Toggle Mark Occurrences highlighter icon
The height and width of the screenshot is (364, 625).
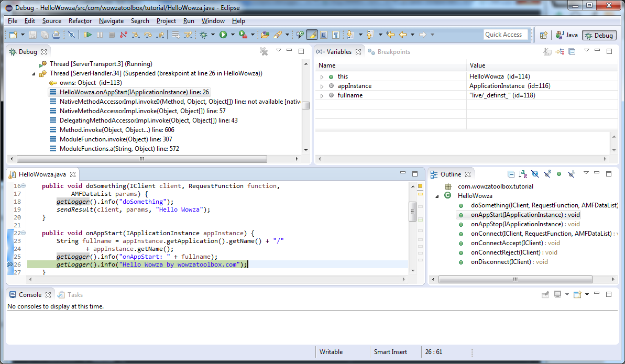(312, 35)
